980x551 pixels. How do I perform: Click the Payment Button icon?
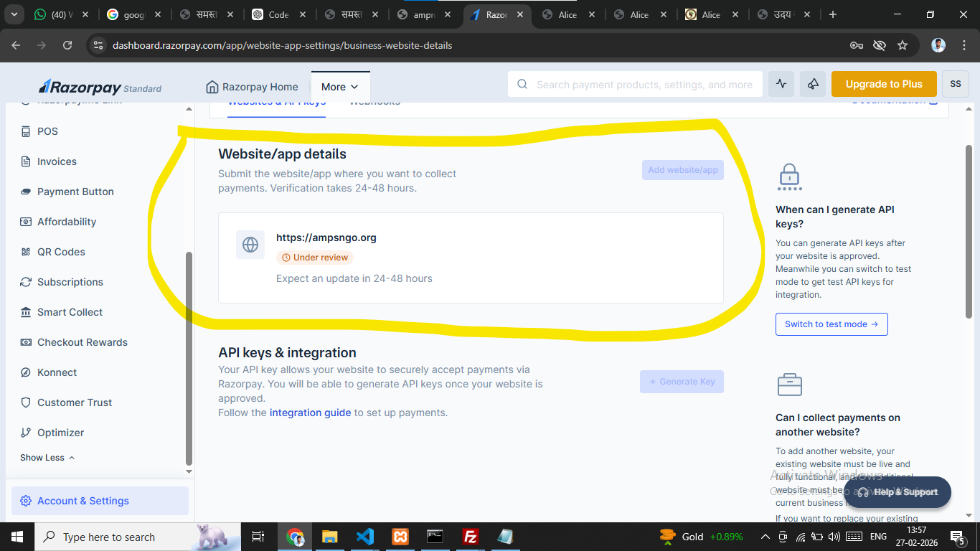click(26, 192)
